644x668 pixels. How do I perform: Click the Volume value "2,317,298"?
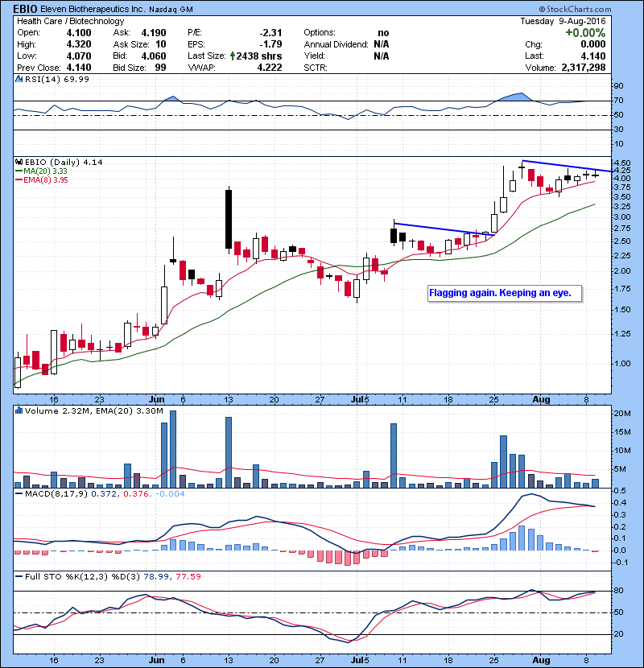584,68
